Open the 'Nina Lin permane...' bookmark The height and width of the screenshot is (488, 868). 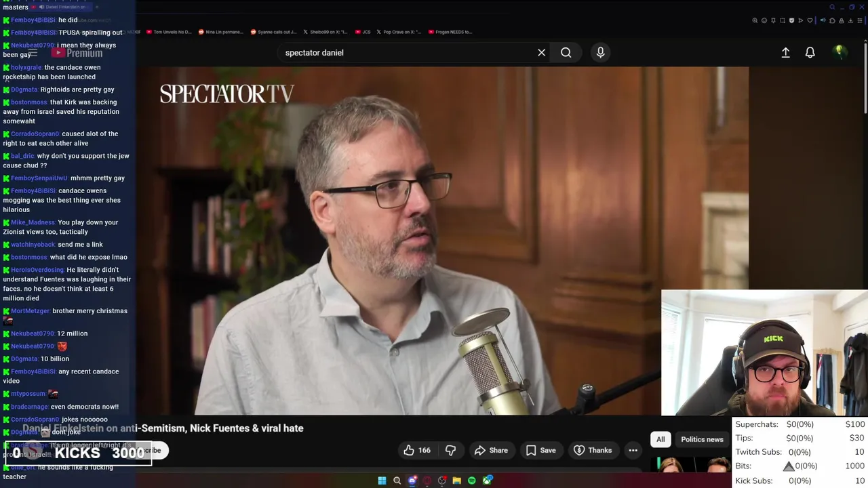[220, 32]
